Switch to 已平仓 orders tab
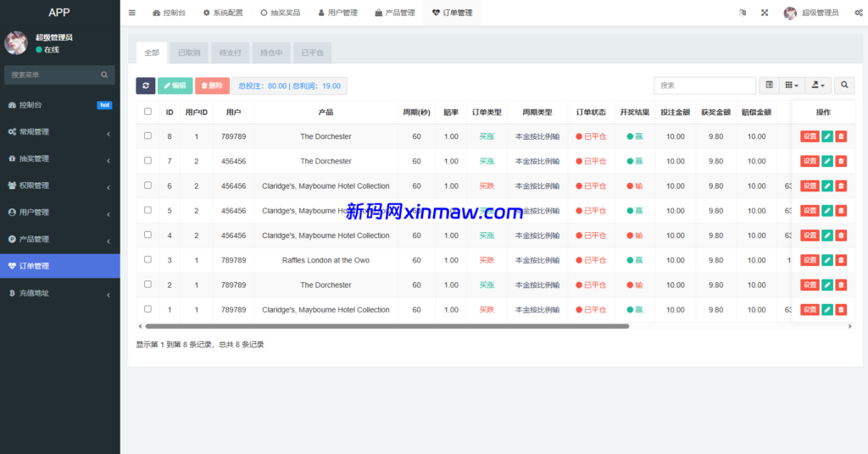This screenshot has width=868, height=454. (312, 53)
